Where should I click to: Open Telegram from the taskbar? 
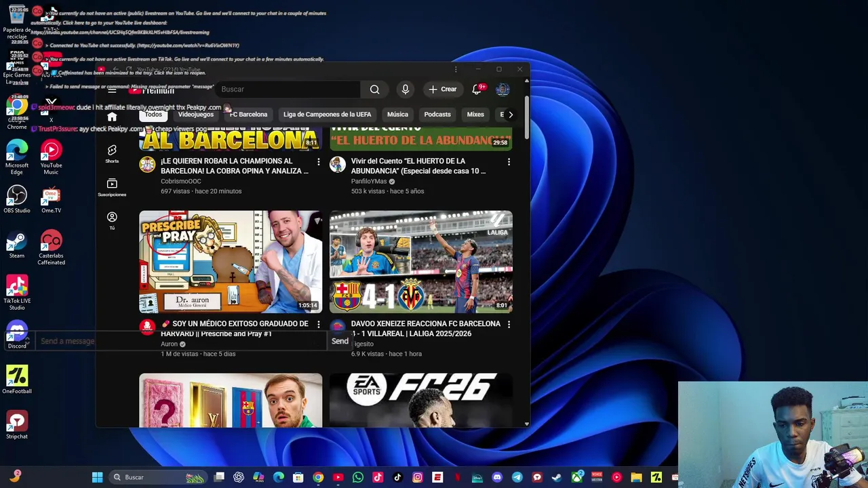517,477
